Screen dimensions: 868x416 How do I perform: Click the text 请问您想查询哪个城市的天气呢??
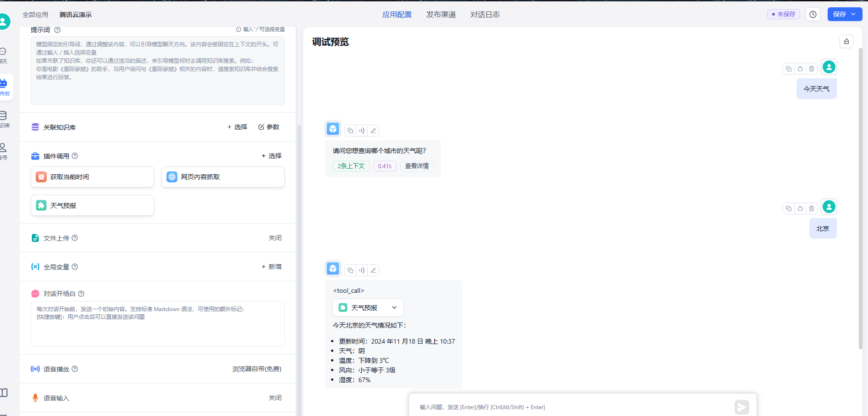[x=379, y=151]
